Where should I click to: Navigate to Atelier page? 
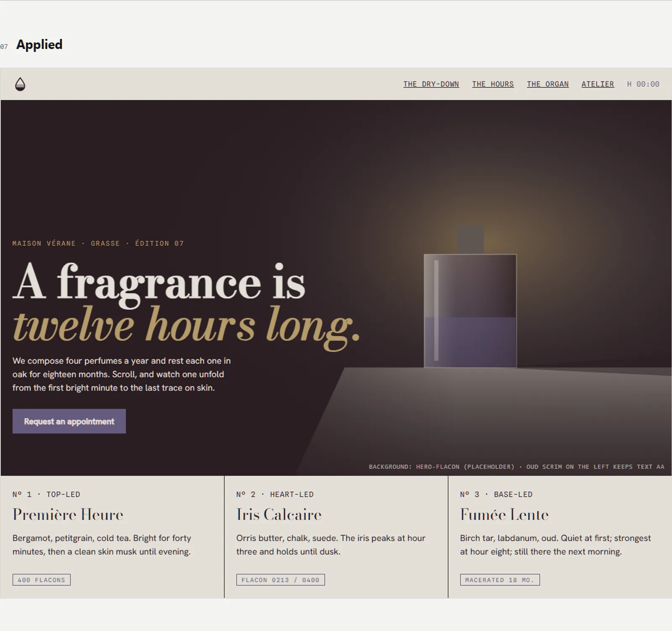(x=598, y=84)
